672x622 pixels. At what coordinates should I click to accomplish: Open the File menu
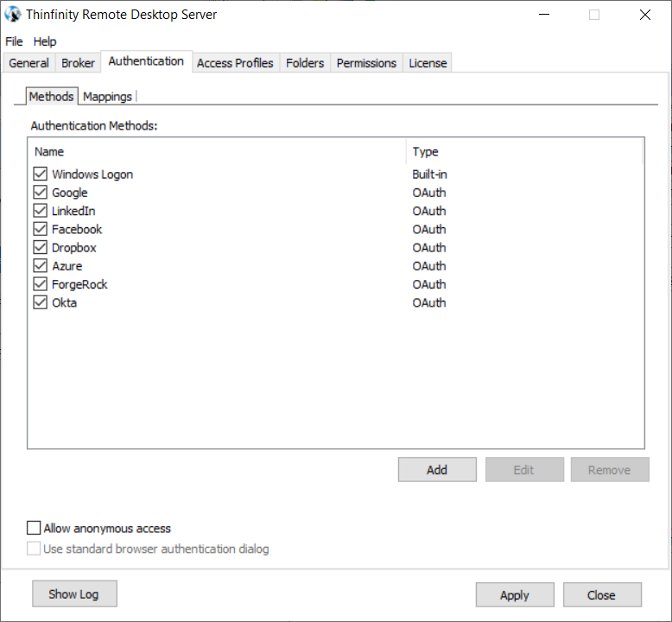click(x=14, y=41)
